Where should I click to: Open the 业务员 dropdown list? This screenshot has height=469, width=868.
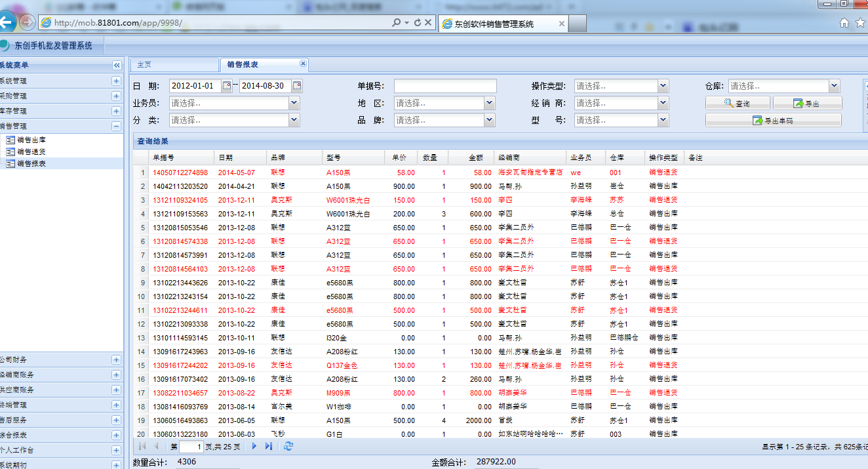tap(294, 103)
